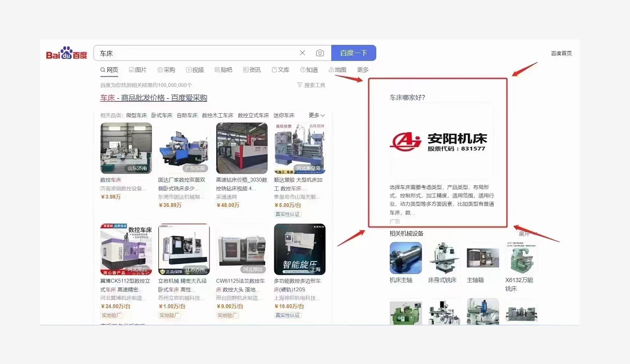Open 立岩机械 精密大孔径卧式车床 title
Image resolution: width=630 pixels, height=364 pixels.
click(182, 285)
